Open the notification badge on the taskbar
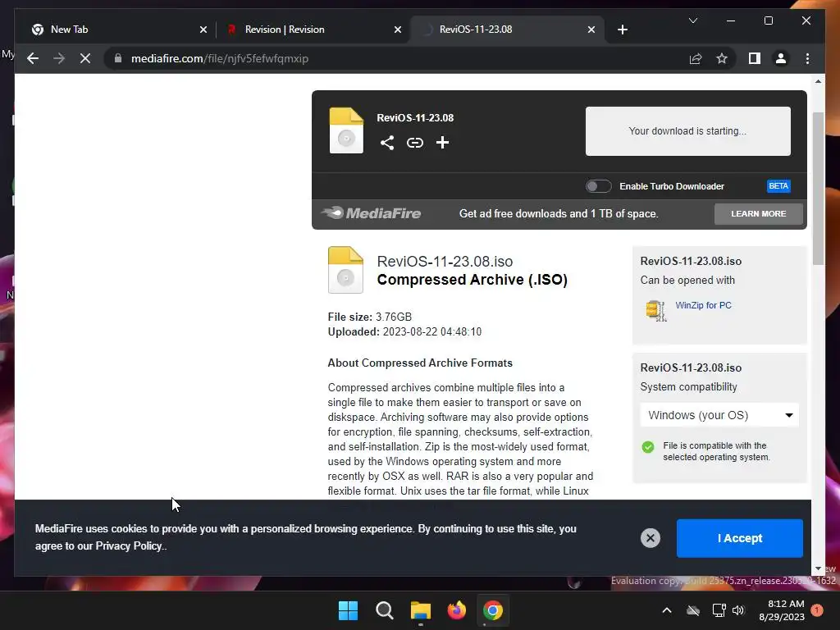The height and width of the screenshot is (630, 840). click(x=817, y=610)
